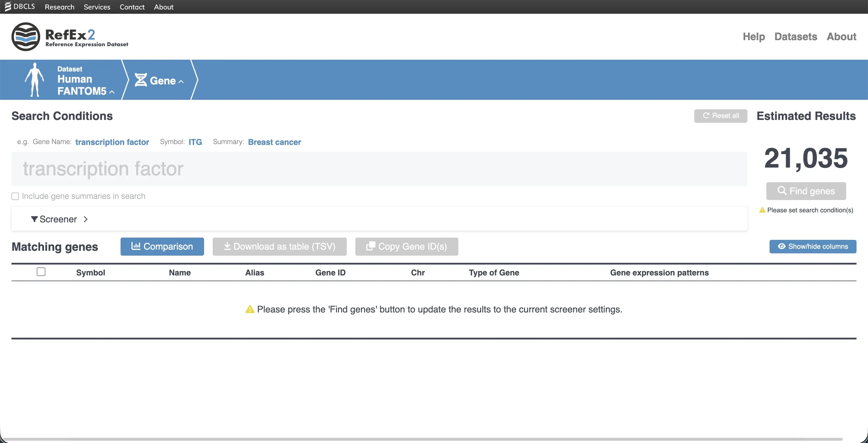The image size is (868, 443).
Task: Click the Find genes button
Action: [x=806, y=191]
